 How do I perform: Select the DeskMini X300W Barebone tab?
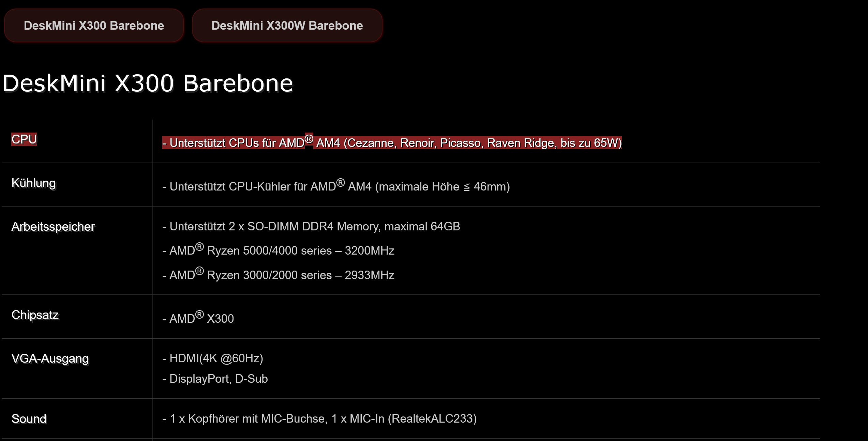[x=287, y=25]
